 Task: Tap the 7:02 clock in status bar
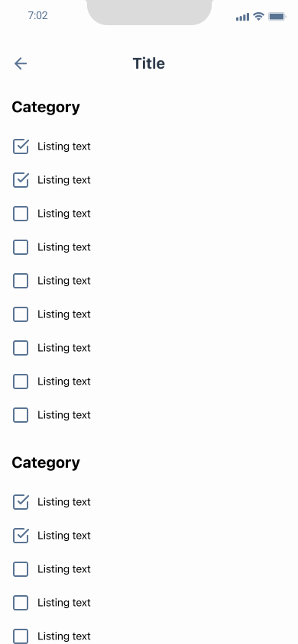37,16
